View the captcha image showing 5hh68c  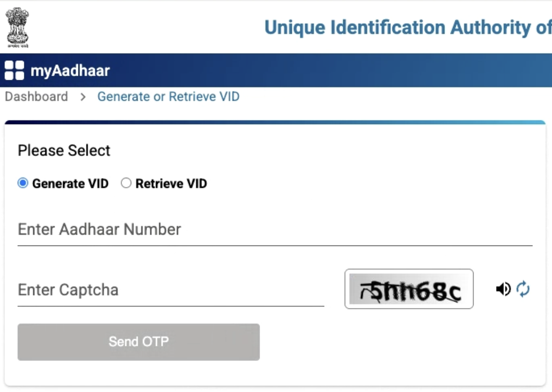point(410,288)
